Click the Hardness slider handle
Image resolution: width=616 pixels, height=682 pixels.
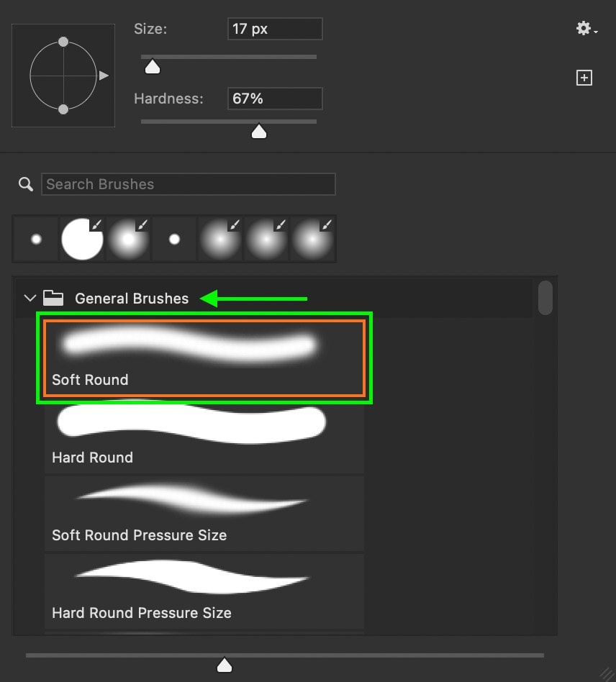coord(259,132)
